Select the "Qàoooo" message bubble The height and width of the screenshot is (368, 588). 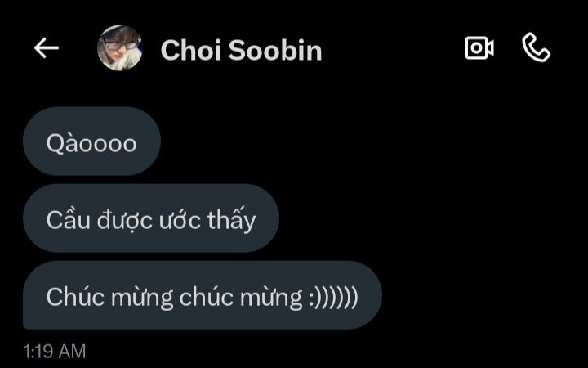91,141
